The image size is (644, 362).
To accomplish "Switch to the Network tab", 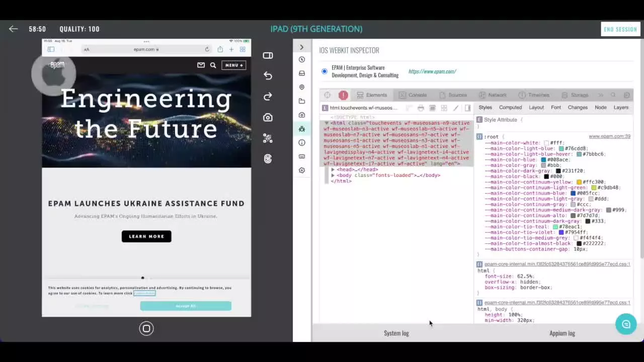I will click(x=493, y=95).
